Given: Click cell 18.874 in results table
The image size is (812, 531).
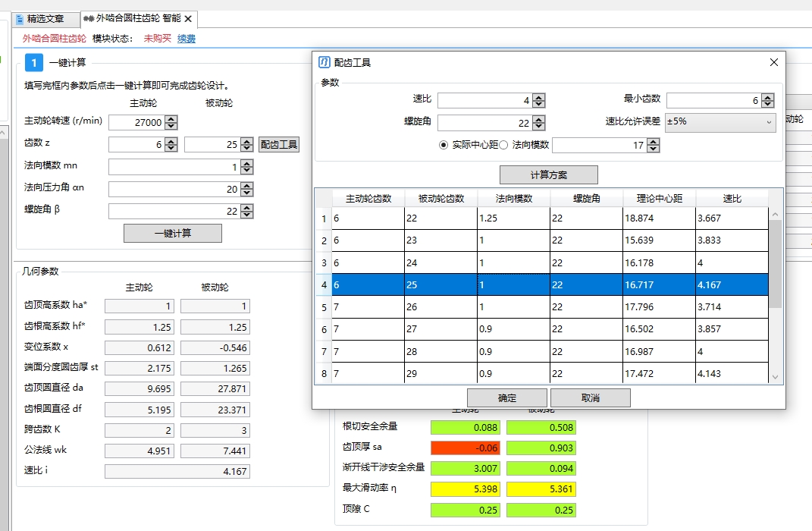Looking at the screenshot, I should [x=659, y=218].
